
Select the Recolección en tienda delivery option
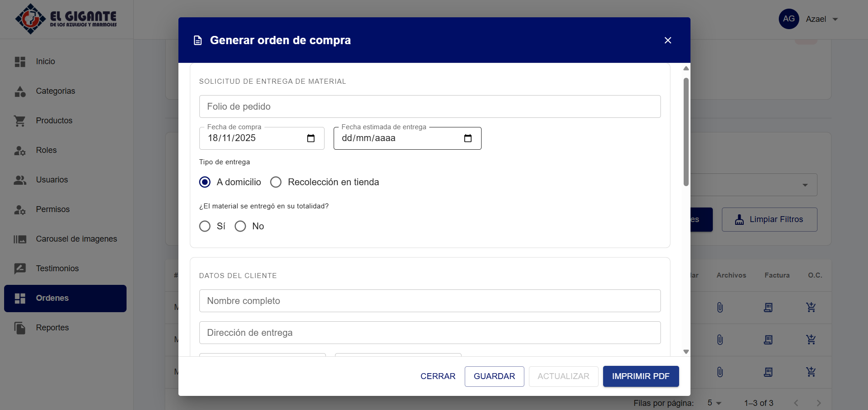276,182
